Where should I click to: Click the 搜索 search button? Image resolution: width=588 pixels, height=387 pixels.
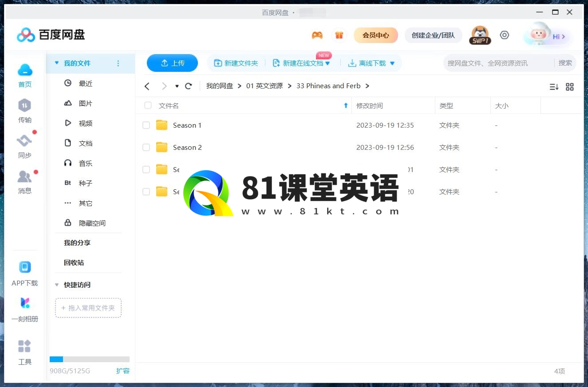pos(565,63)
